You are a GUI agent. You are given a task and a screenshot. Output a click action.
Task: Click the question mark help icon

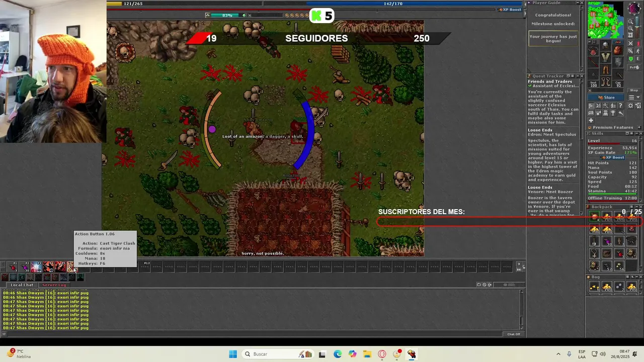[620, 106]
